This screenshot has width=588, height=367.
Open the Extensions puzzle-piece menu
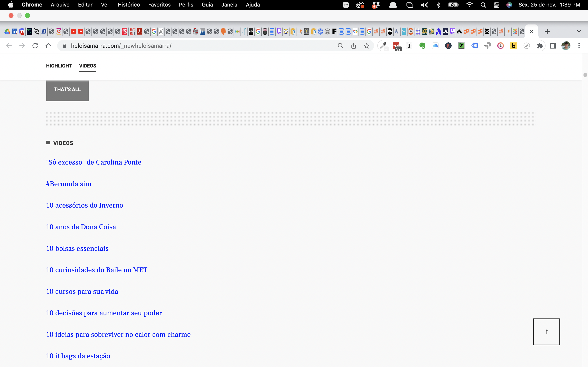point(540,46)
